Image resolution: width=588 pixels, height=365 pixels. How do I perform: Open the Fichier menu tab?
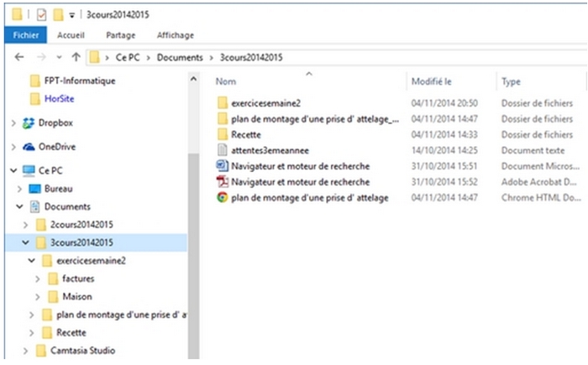[x=24, y=35]
